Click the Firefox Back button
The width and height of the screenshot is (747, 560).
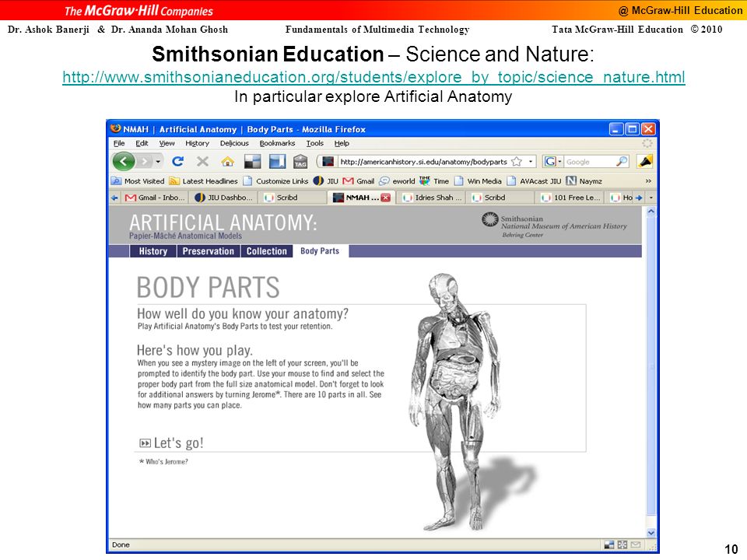coord(124,162)
